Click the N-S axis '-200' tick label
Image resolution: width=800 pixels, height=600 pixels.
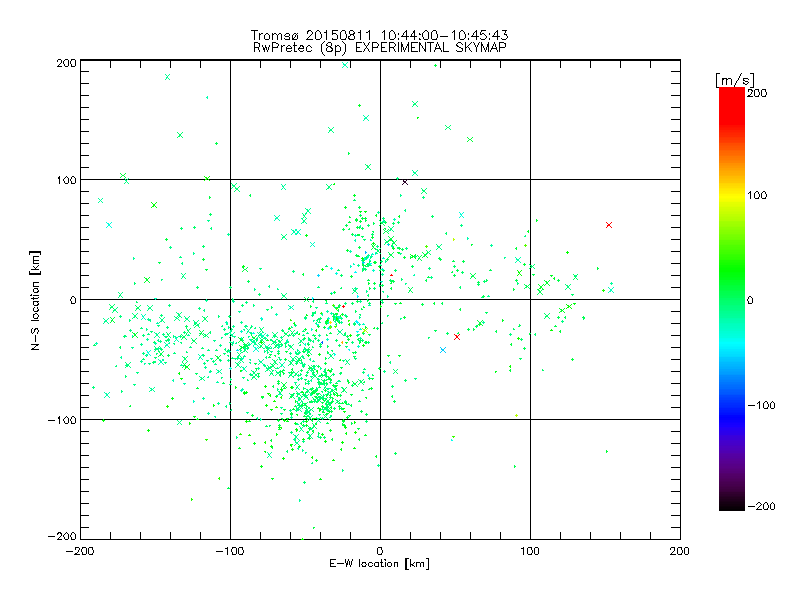pyautogui.click(x=62, y=536)
